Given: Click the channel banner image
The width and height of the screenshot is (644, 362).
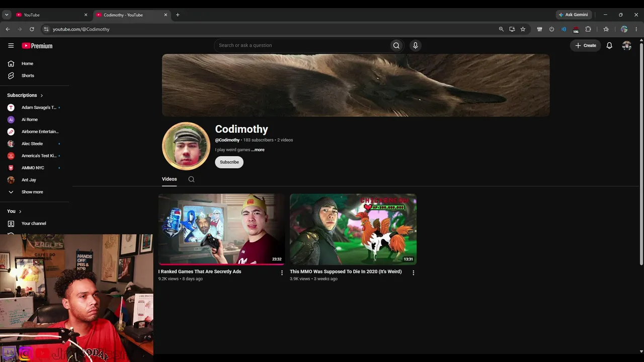Looking at the screenshot, I should pos(356,85).
